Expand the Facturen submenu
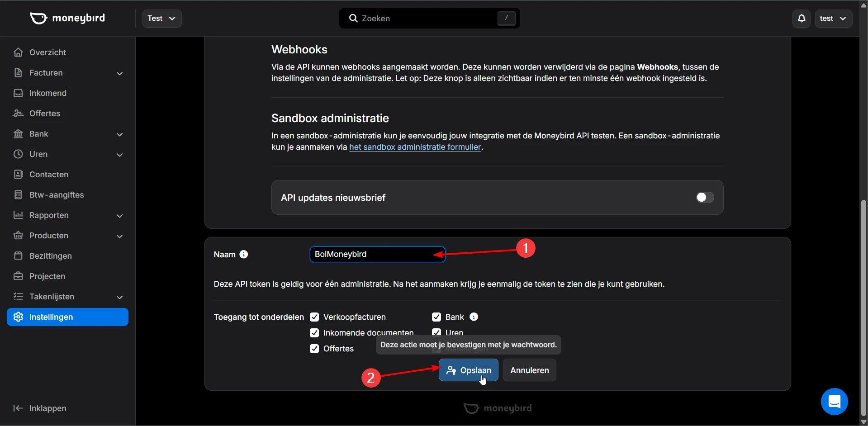 tap(119, 73)
